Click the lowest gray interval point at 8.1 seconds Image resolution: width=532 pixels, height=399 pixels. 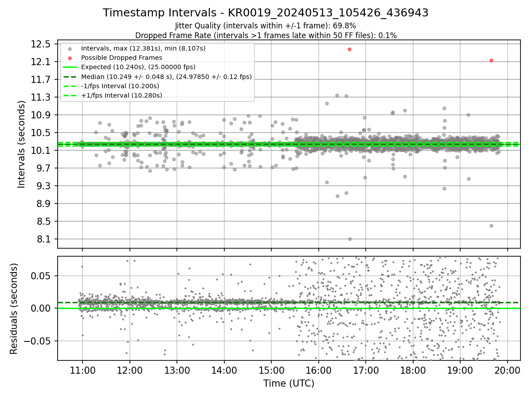coord(350,239)
